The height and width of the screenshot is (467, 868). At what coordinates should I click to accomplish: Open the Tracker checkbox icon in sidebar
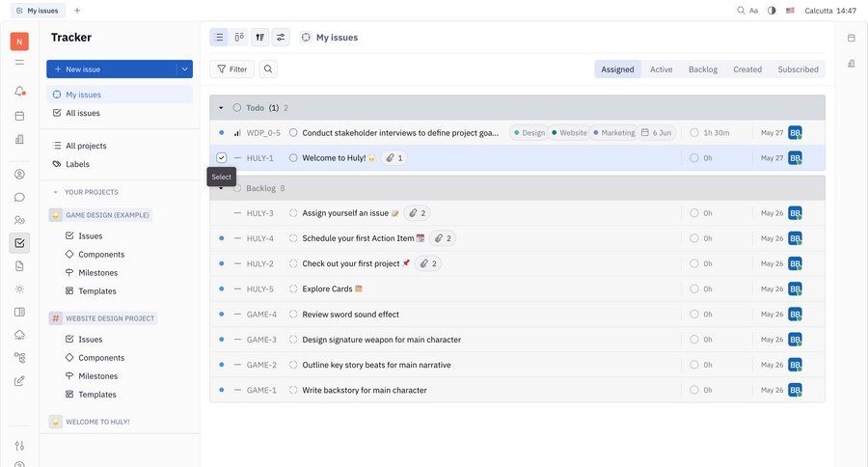19,242
